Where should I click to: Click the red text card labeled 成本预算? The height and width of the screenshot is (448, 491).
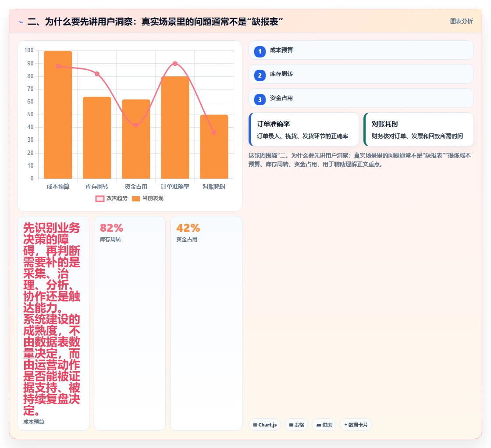tap(53, 323)
